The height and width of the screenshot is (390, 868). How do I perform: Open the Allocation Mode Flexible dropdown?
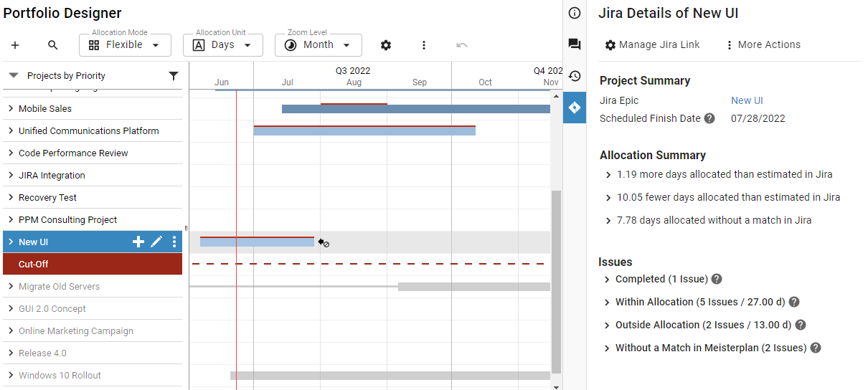point(125,45)
